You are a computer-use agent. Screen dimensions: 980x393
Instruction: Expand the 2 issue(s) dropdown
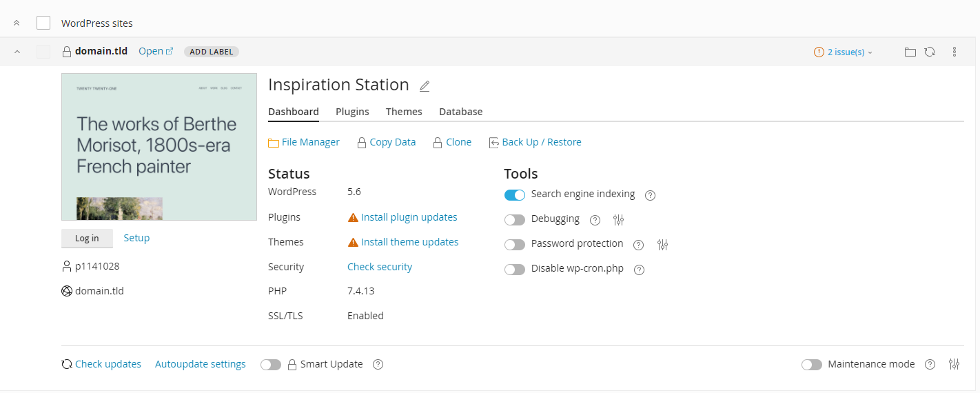click(x=850, y=52)
